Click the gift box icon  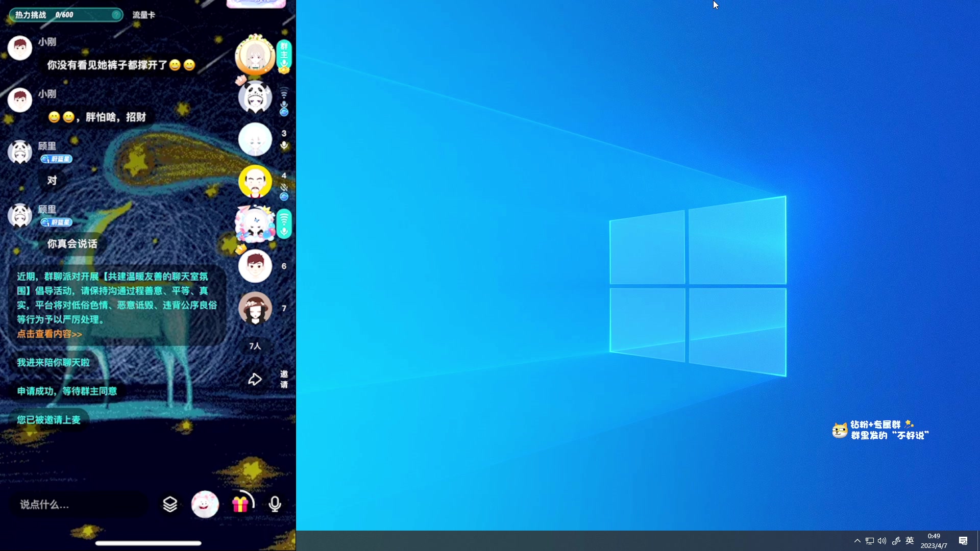pyautogui.click(x=240, y=504)
